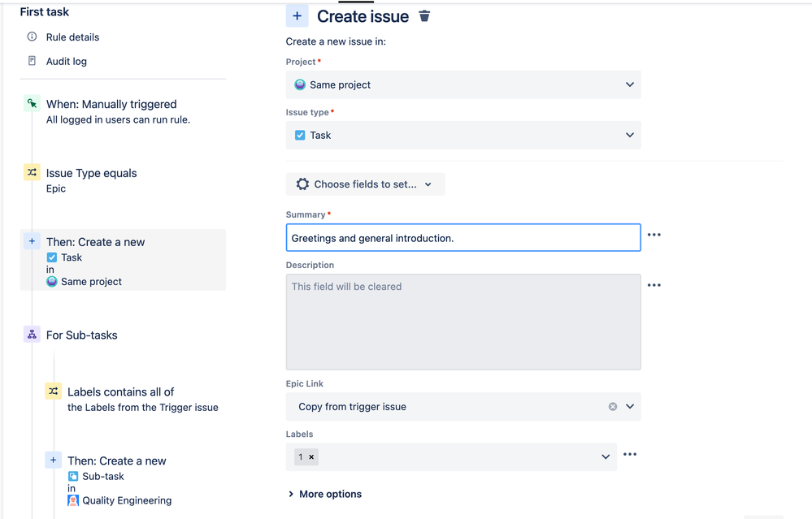812x519 pixels.
Task: Open the Labels dropdown chevron
Action: [606, 457]
